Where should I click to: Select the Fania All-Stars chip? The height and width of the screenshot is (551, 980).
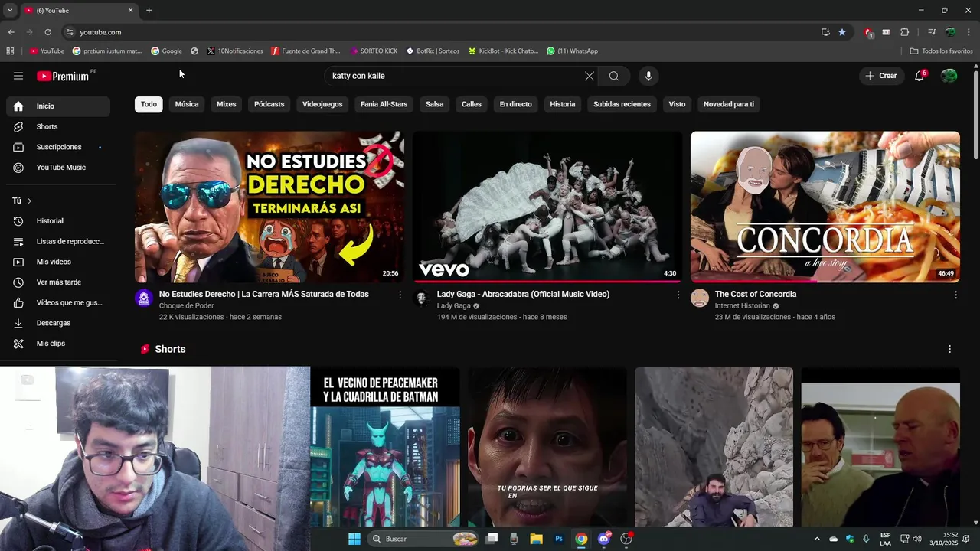click(x=384, y=104)
